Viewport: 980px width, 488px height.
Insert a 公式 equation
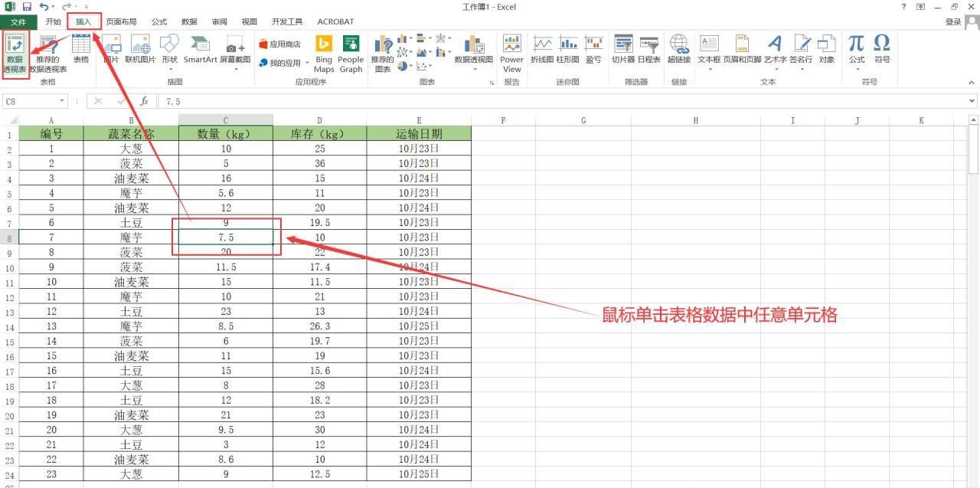(x=857, y=52)
